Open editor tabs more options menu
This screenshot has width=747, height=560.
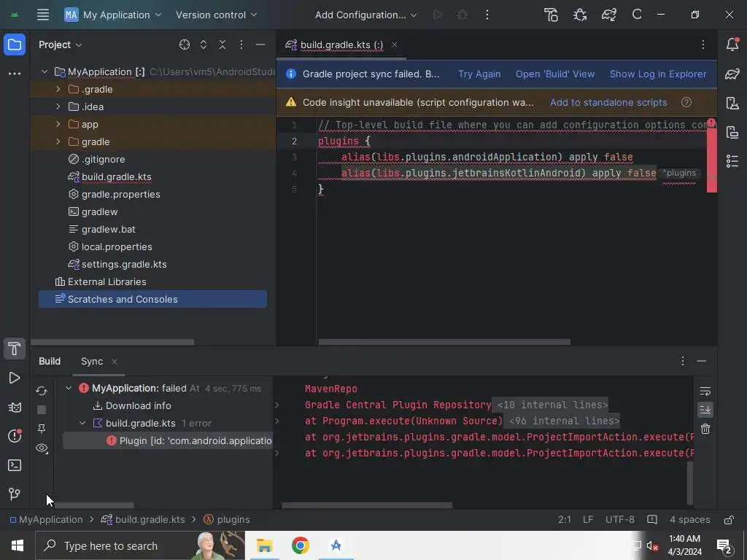point(703,44)
